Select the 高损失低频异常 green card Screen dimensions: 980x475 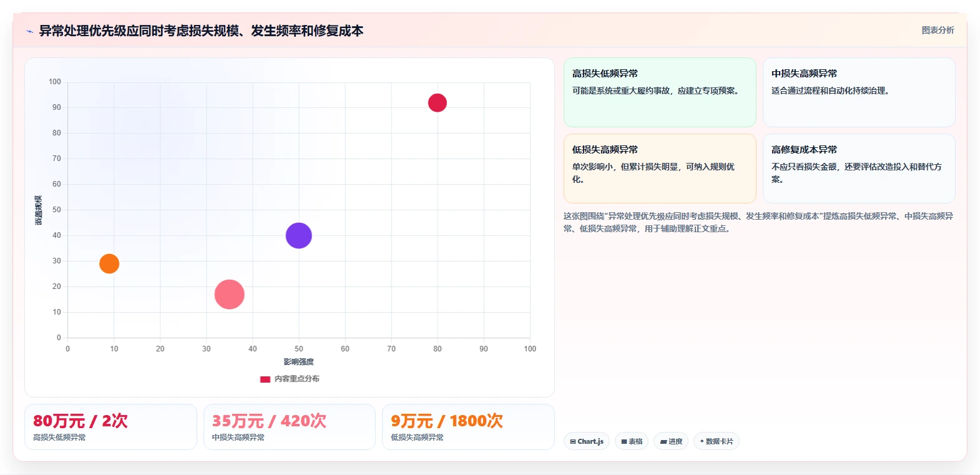click(660, 92)
